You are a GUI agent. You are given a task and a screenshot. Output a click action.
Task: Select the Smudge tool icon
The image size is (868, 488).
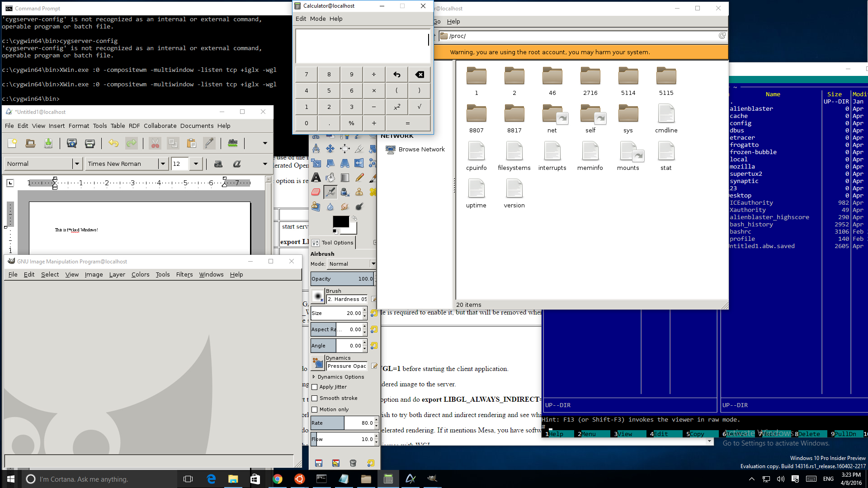344,206
